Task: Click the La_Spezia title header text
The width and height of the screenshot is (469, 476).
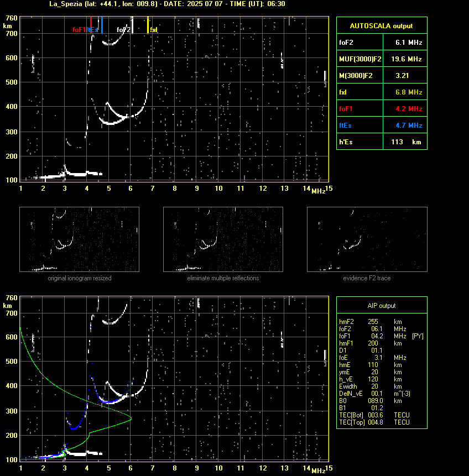Action: coord(167,4)
